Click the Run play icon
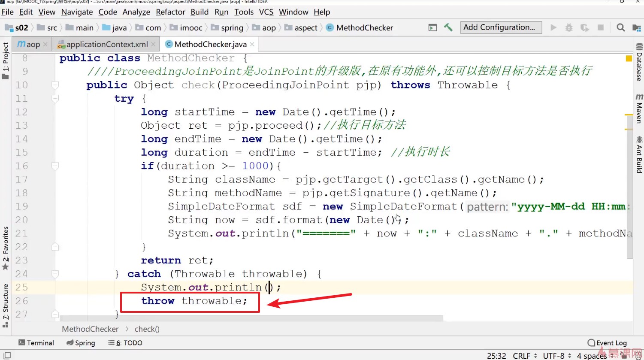Screen dimensions: 644x360 click(x=553, y=27)
